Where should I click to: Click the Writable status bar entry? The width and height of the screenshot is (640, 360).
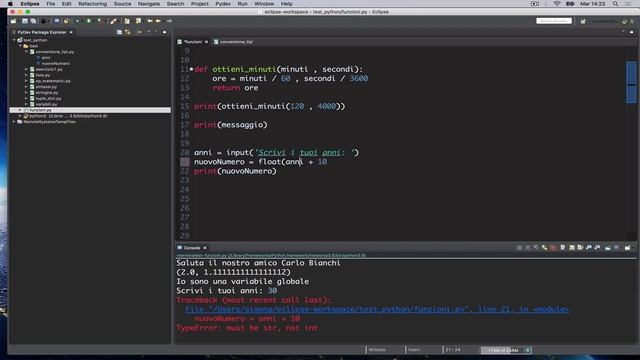(x=378, y=350)
